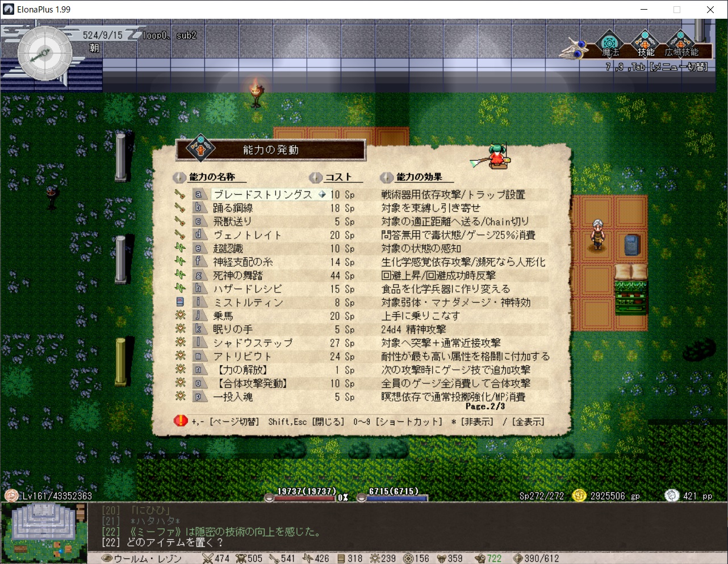Click the [メニュー切替] menu switch hint
This screenshot has height=564, width=728.
pos(679,67)
